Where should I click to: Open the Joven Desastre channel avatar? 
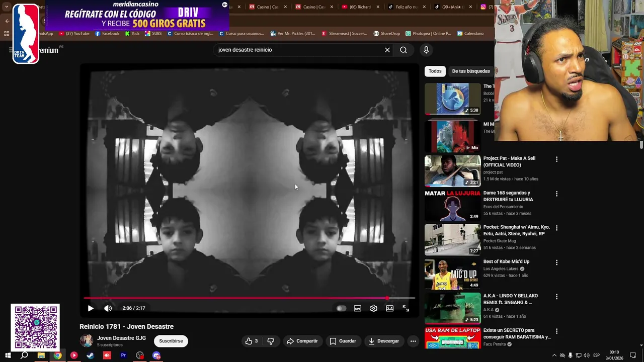coord(87,341)
